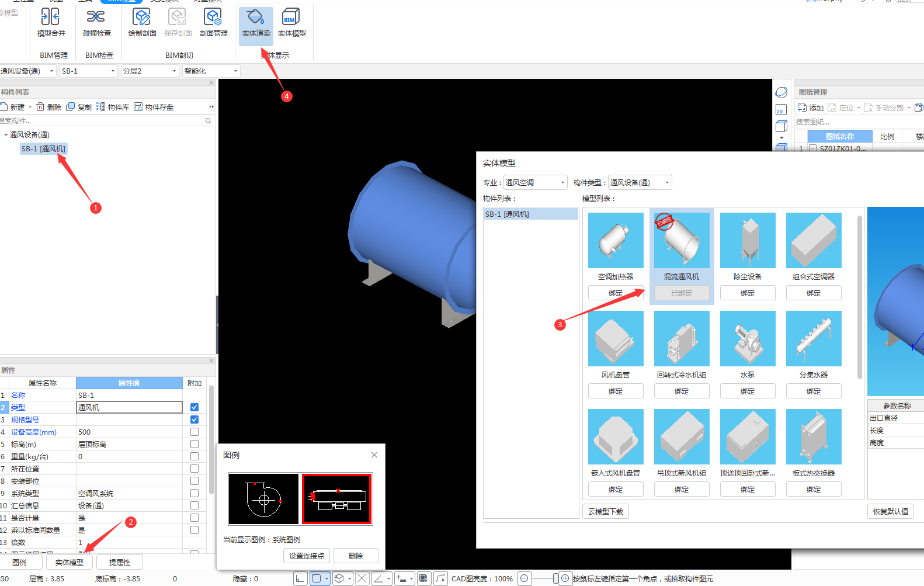Open the 通风设备(通) category dropdown in toolbar

(27, 71)
